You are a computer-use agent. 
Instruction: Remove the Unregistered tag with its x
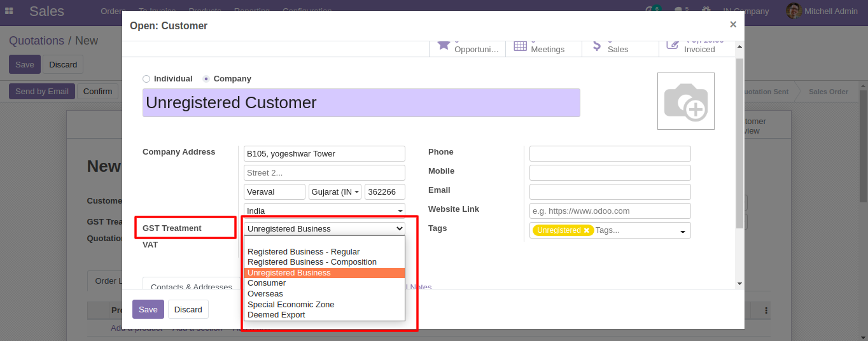click(x=586, y=230)
